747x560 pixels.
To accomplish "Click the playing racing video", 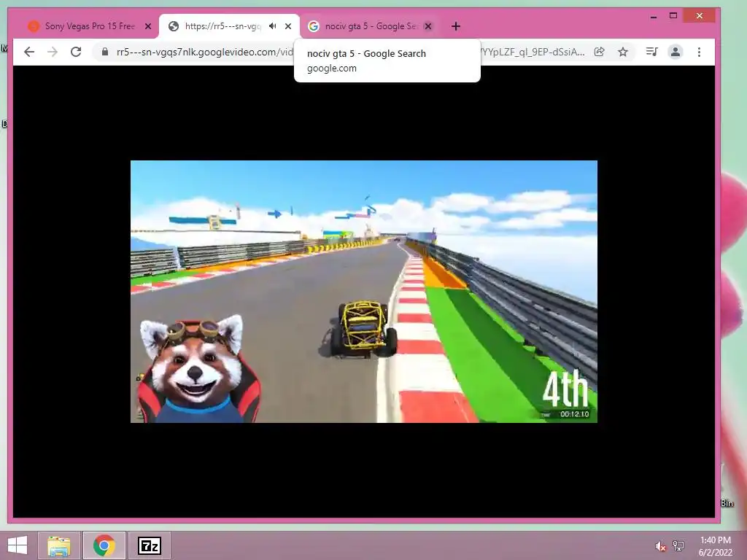I will tap(363, 292).
